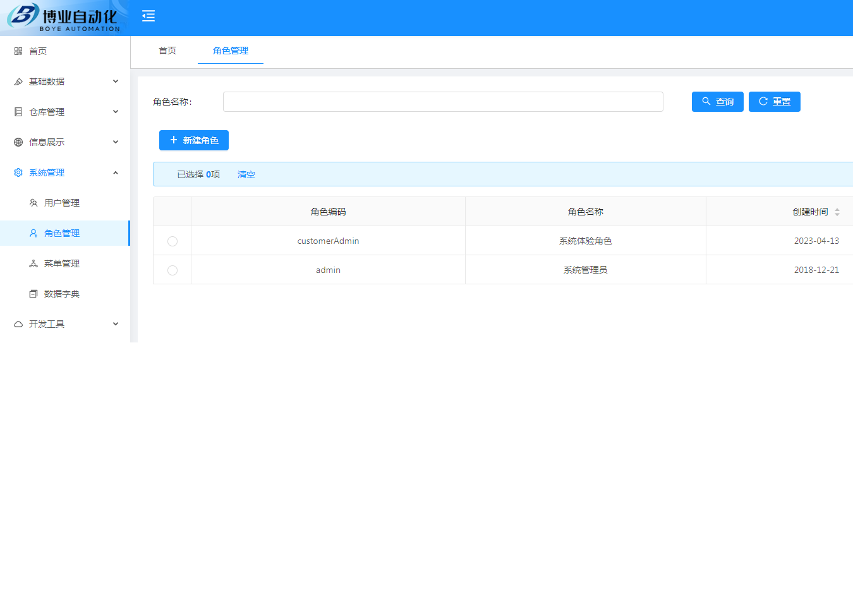Expand the 信息展示 menu chevron
This screenshot has height=616, width=853.
pyautogui.click(x=116, y=142)
